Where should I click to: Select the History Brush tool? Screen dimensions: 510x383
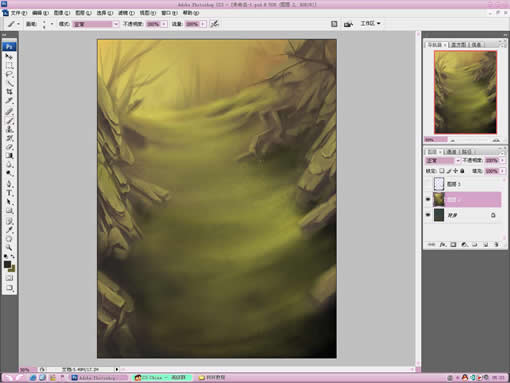(x=9, y=138)
